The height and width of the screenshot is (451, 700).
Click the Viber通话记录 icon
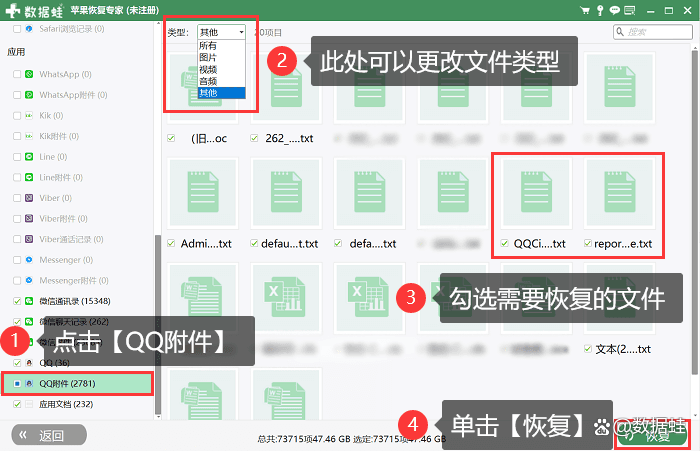[29, 239]
